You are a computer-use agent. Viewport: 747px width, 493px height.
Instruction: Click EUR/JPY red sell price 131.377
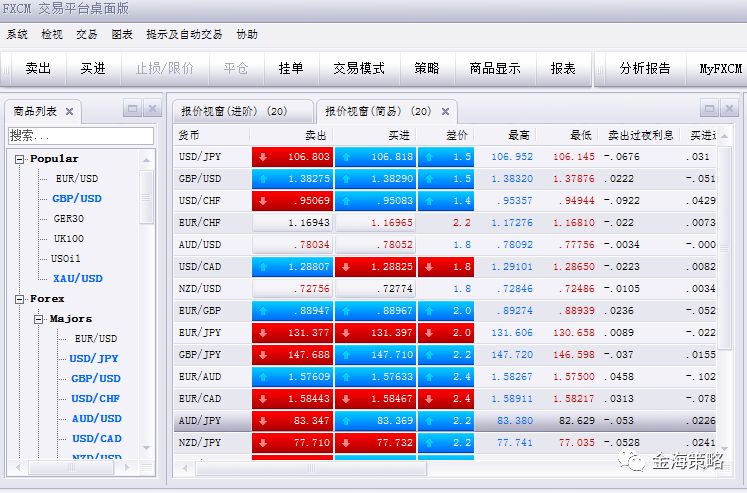click(292, 333)
